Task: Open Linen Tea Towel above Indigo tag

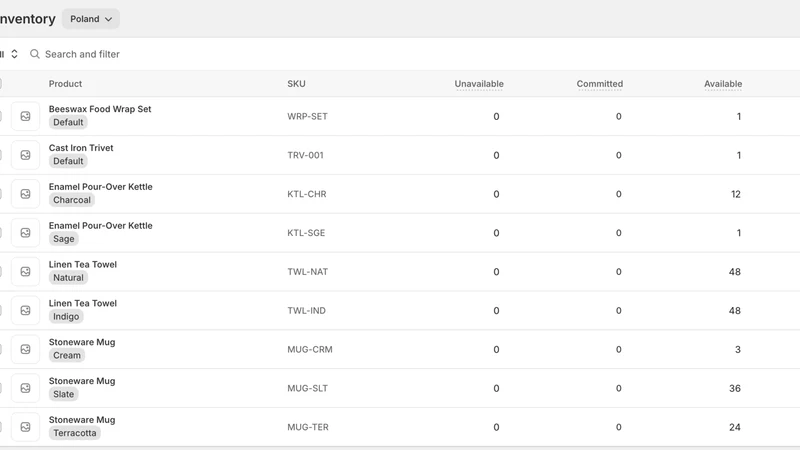Action: point(83,303)
